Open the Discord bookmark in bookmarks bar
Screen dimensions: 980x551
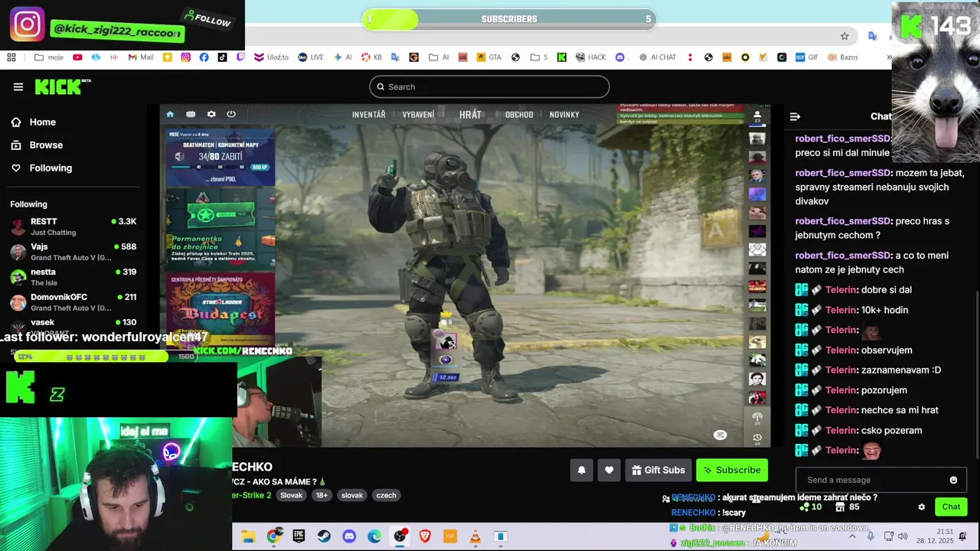tap(620, 57)
